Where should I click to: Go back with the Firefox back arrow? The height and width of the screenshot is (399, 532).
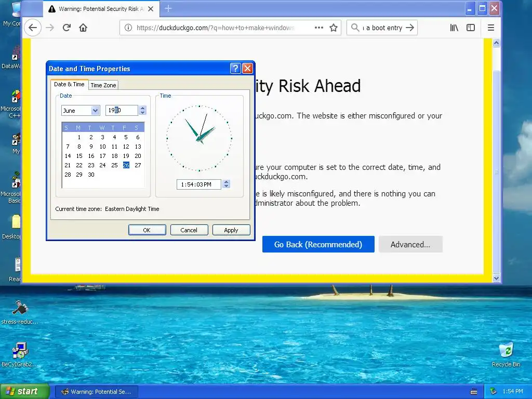click(33, 28)
